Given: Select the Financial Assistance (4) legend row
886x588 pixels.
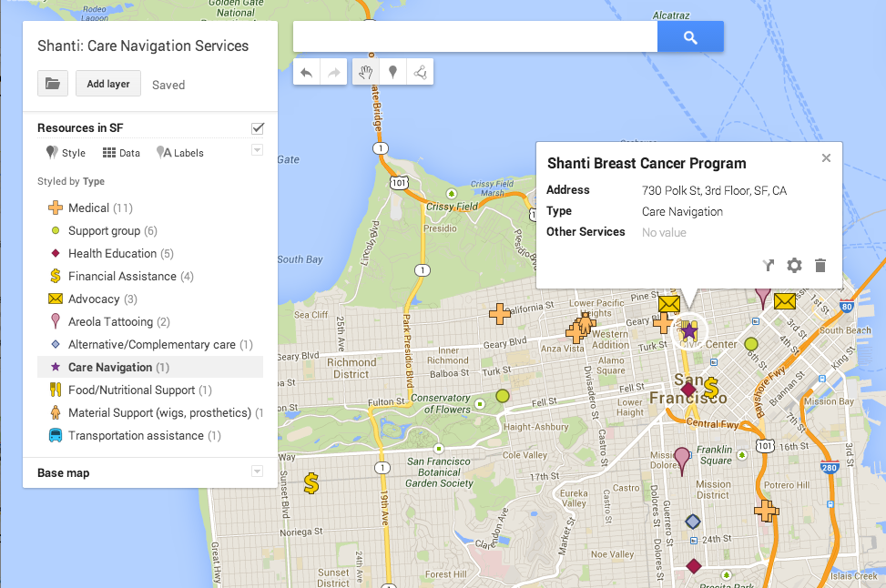Looking at the screenshot, I should (x=149, y=276).
